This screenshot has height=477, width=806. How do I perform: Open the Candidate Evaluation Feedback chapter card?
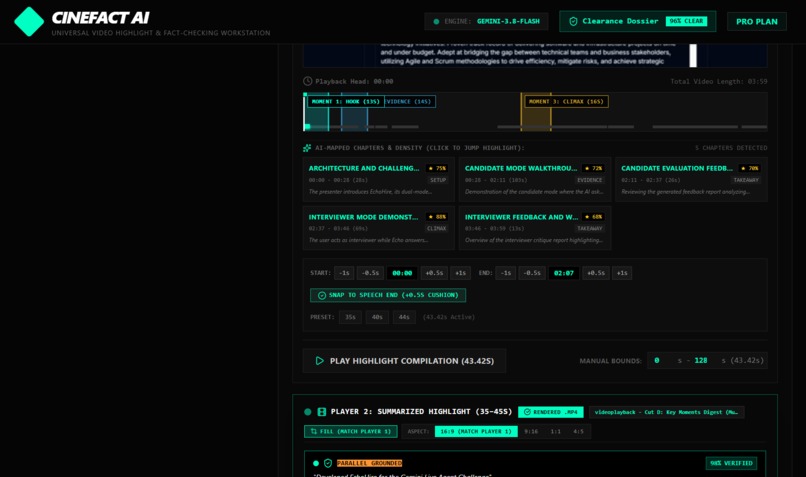[x=691, y=179]
